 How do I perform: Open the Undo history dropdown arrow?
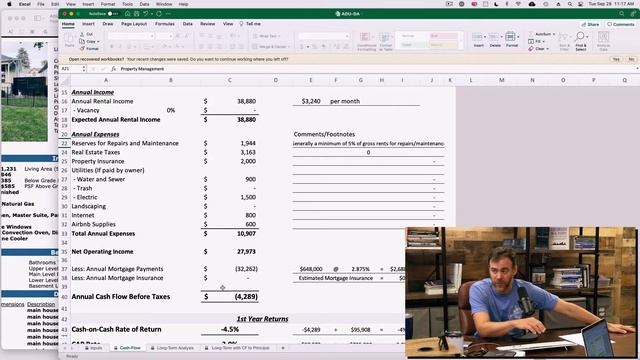tap(151, 14)
